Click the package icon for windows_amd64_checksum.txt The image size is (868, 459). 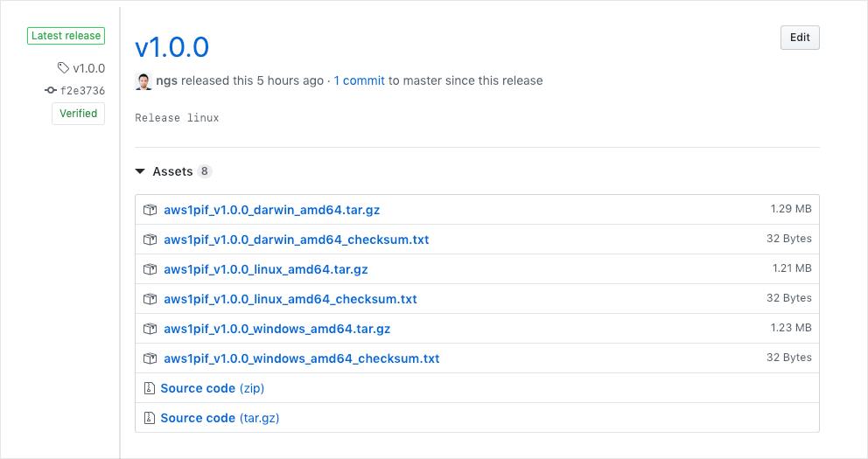(x=150, y=358)
